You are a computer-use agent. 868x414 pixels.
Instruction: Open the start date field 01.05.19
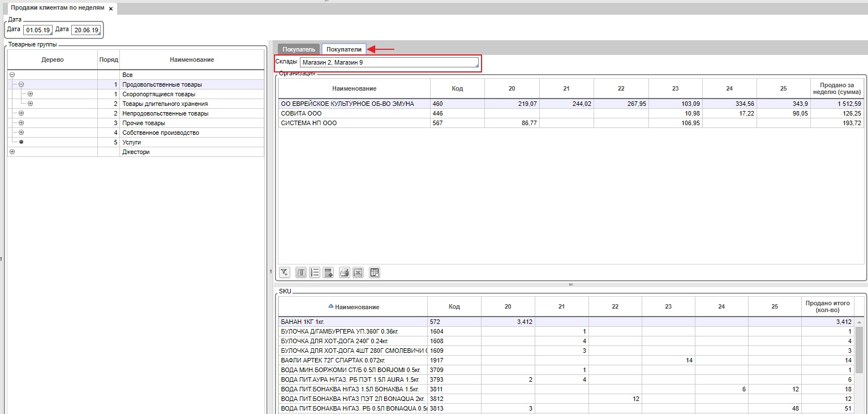coord(38,30)
